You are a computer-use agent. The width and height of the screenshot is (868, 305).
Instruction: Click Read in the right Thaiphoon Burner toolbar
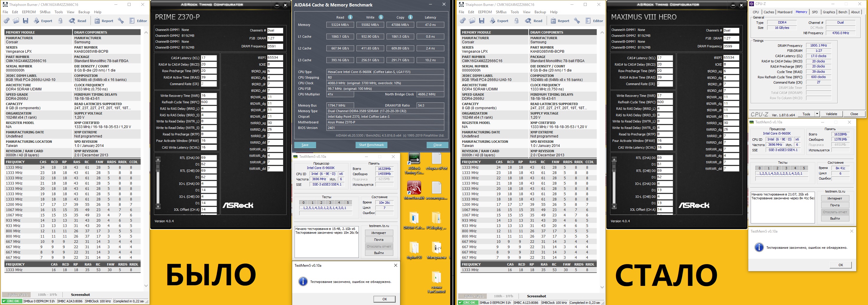pyautogui.click(x=534, y=21)
